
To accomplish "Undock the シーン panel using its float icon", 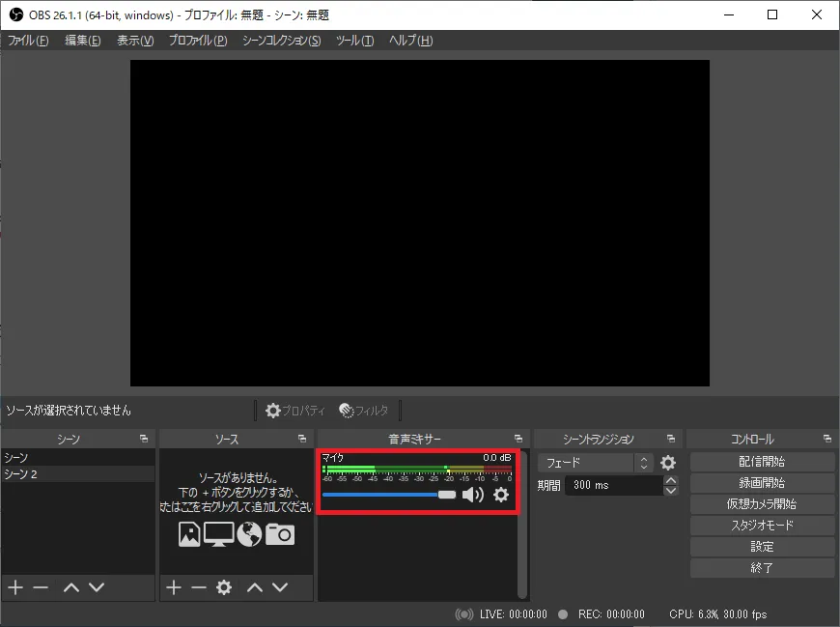I will (144, 439).
